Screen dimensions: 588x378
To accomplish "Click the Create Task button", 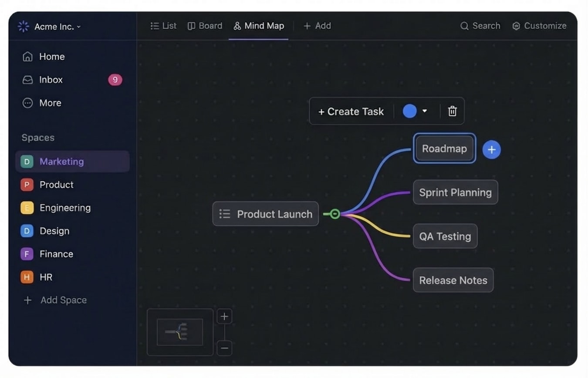I will [351, 111].
